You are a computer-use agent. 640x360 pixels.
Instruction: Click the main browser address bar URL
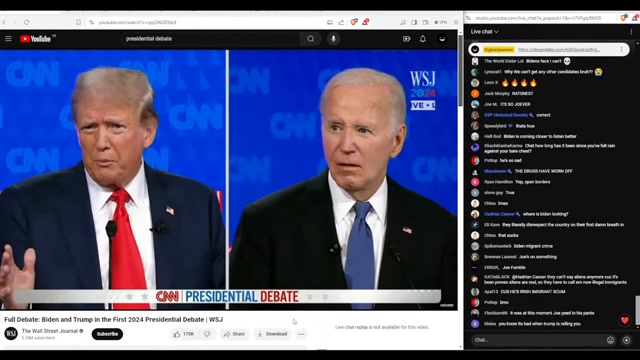coord(138,22)
